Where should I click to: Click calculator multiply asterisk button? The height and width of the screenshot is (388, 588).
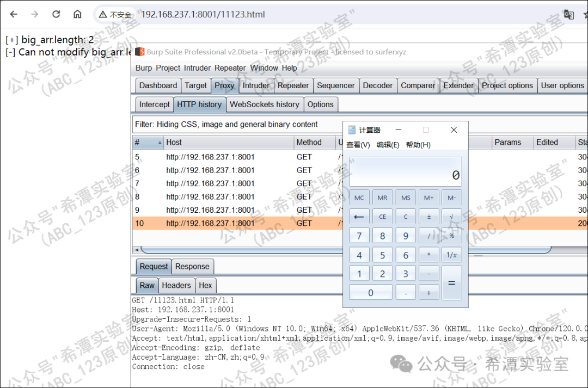428,255
